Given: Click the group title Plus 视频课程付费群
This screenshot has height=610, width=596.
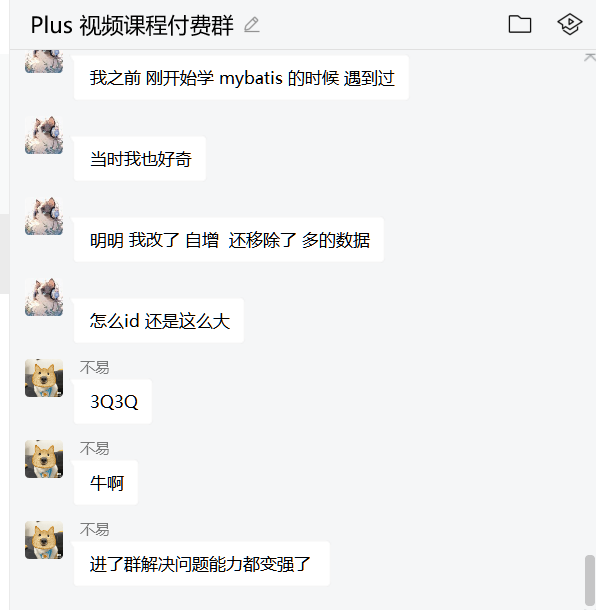Looking at the screenshot, I should pyautogui.click(x=132, y=25).
